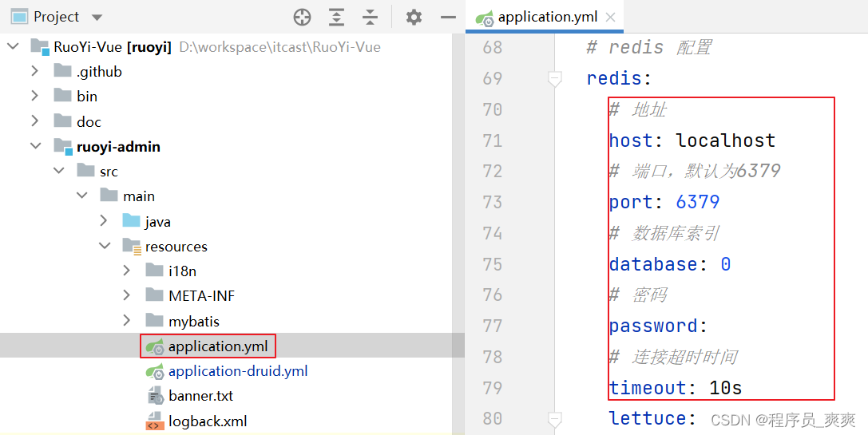Click the Expand All toolbar icon
Viewport: 868px width, 435px height.
(x=336, y=17)
